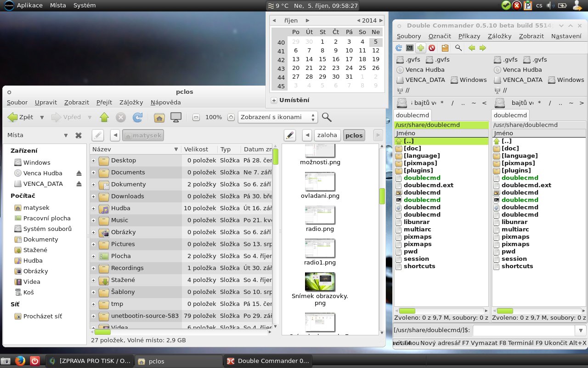Click Double Commander command line input

[x=524, y=330]
